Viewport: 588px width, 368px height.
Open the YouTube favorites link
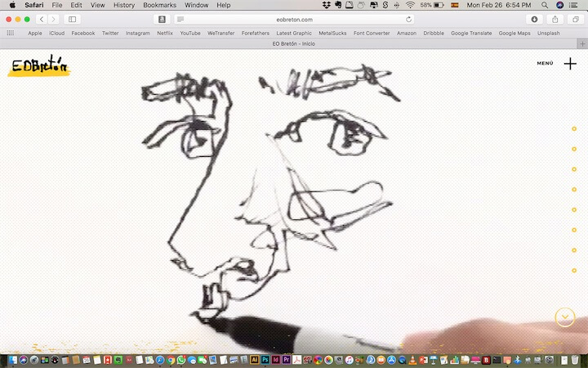[x=190, y=34]
